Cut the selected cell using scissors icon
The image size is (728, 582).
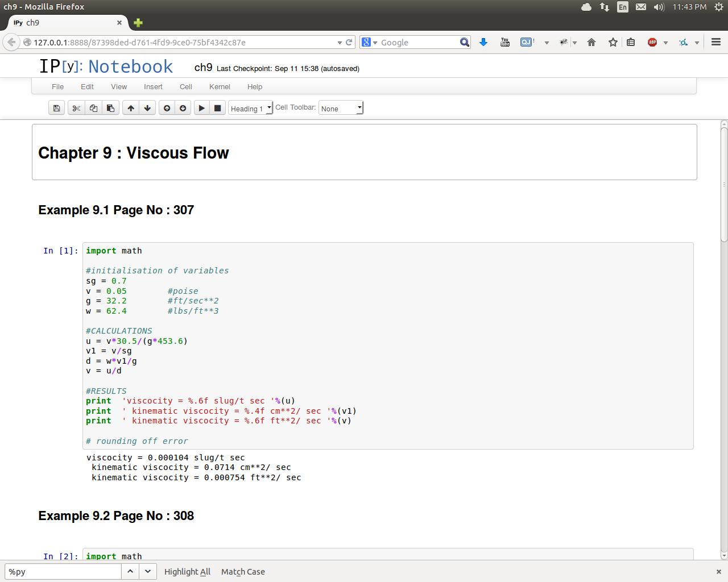(x=76, y=108)
